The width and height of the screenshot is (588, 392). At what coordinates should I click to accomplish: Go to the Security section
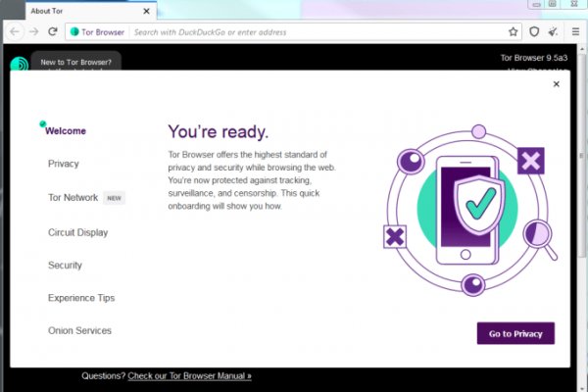tap(66, 265)
